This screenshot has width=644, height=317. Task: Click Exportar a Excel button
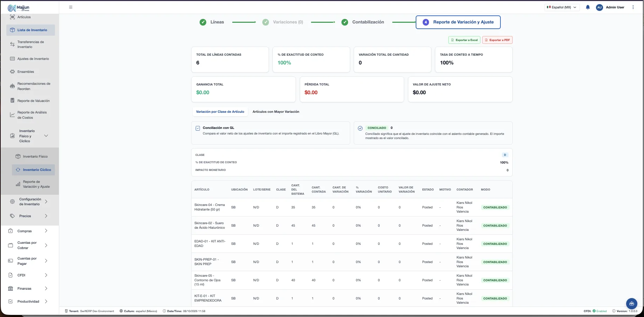click(x=464, y=40)
